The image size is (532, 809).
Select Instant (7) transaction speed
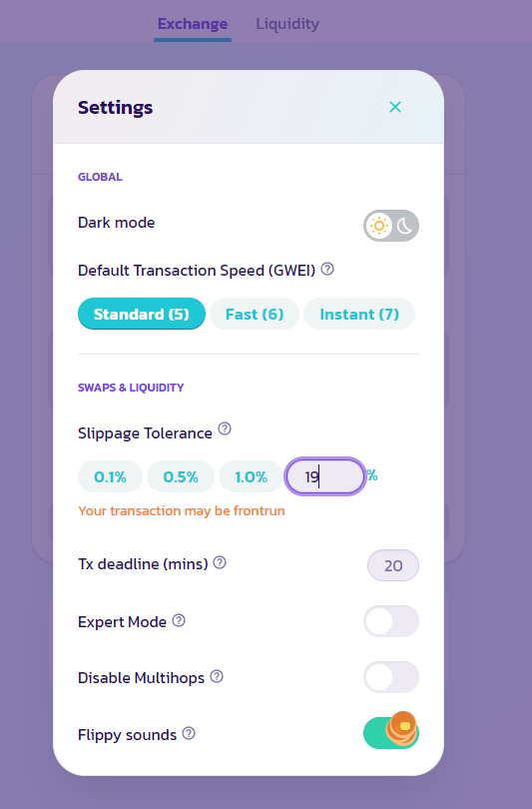point(359,314)
